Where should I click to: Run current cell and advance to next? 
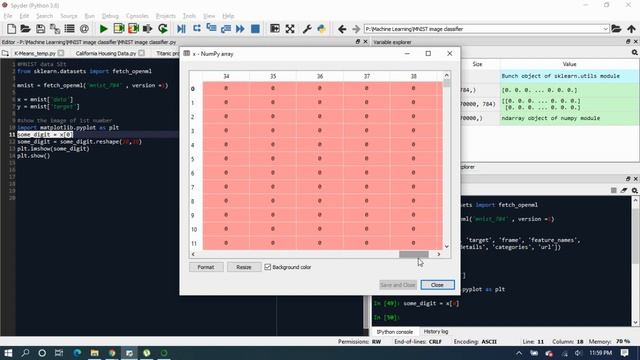[x=133, y=29]
